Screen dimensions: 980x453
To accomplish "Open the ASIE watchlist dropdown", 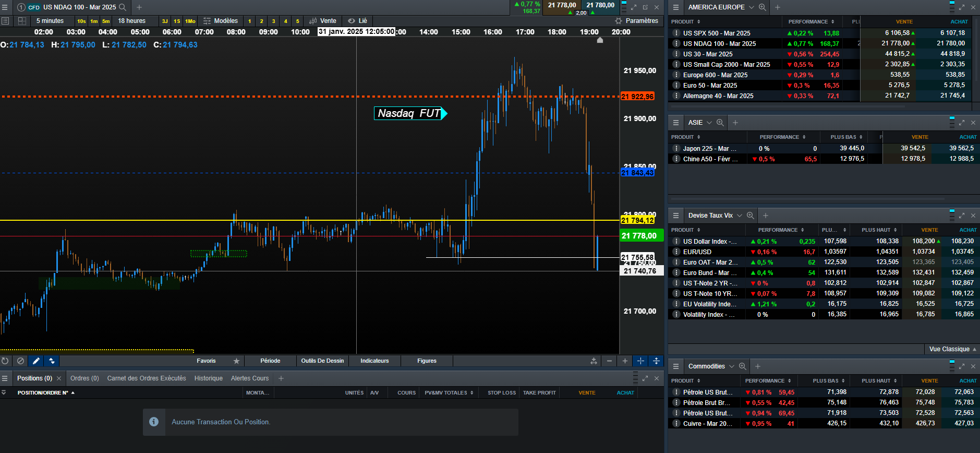I will click(x=709, y=123).
